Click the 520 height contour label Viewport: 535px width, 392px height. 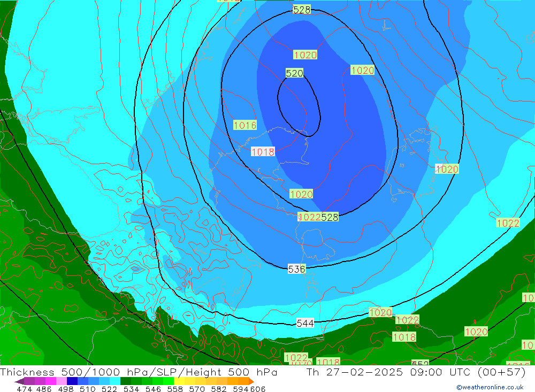(x=294, y=73)
